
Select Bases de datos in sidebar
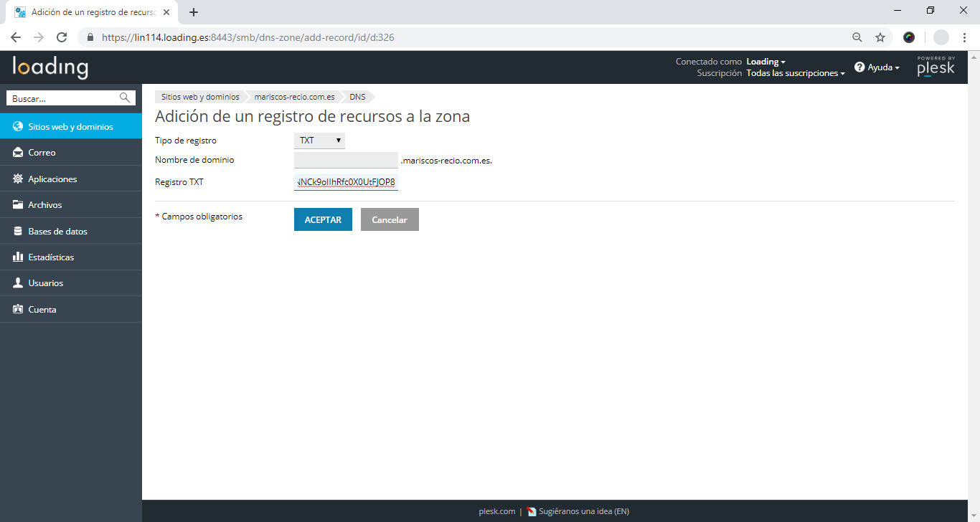click(71, 231)
